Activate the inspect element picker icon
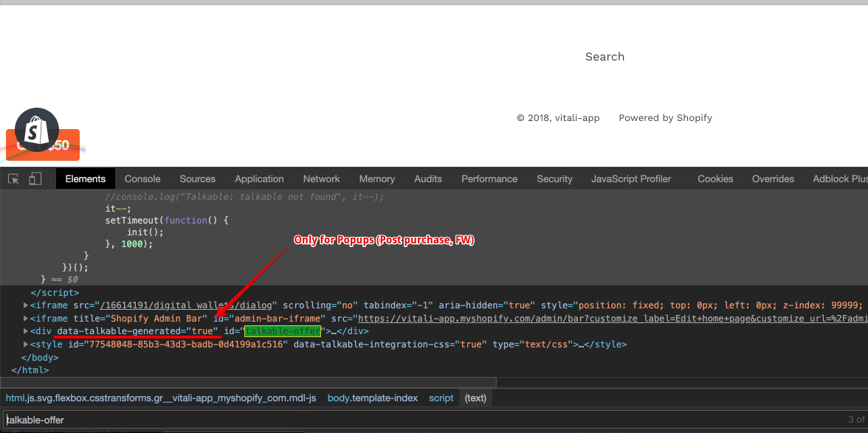 (14, 179)
